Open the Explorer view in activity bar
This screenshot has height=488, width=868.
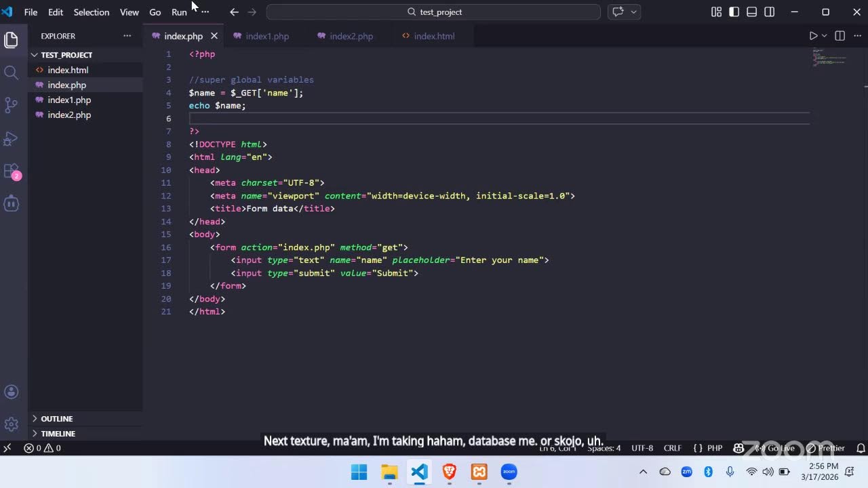(11, 40)
